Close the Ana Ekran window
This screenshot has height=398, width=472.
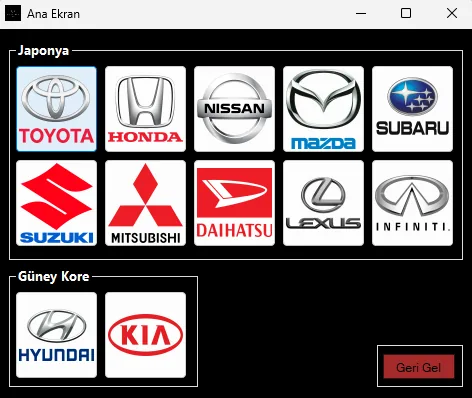pos(452,14)
